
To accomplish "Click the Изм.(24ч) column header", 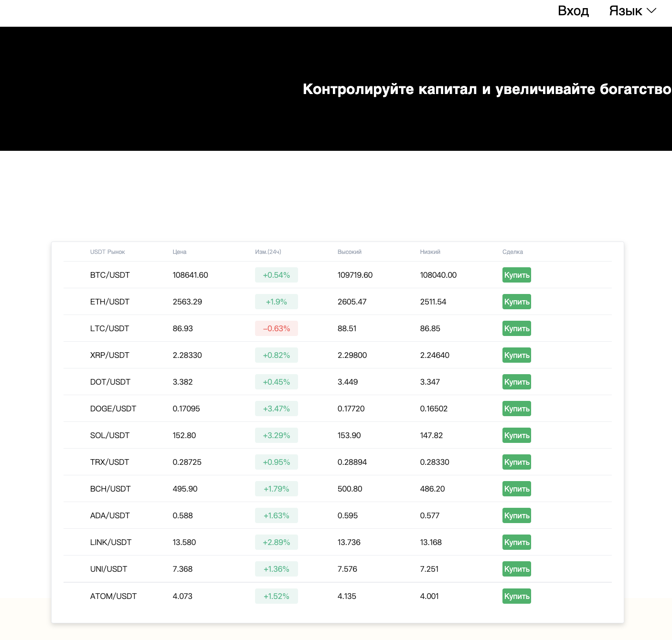I will [x=268, y=252].
